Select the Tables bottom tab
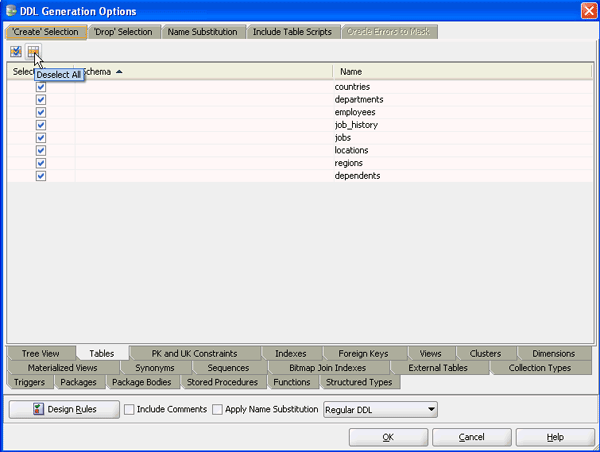 (x=102, y=354)
